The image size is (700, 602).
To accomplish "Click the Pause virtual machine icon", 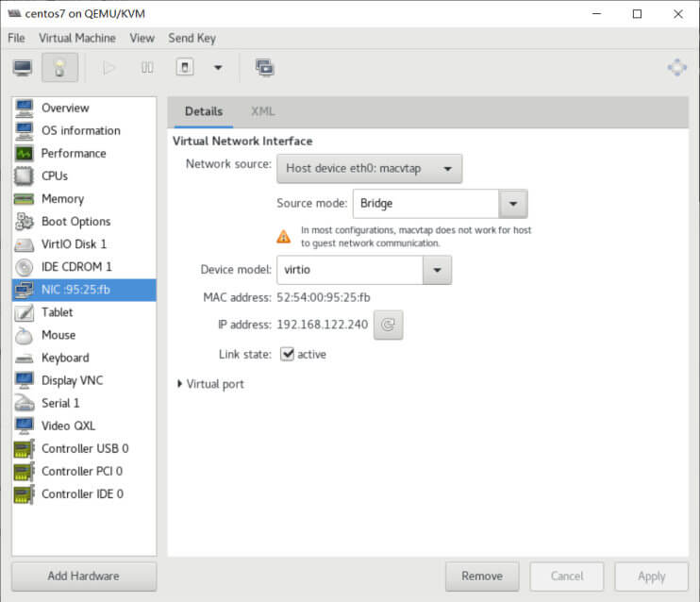I will pyautogui.click(x=147, y=68).
